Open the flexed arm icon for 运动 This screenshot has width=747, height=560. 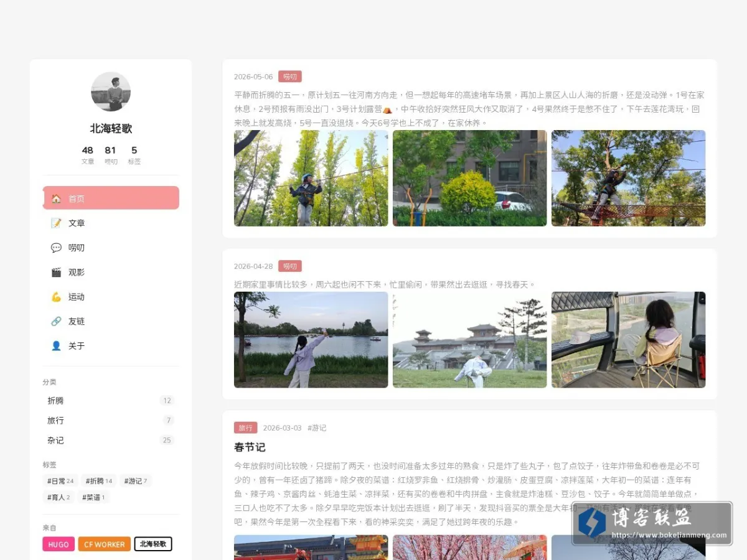(56, 297)
